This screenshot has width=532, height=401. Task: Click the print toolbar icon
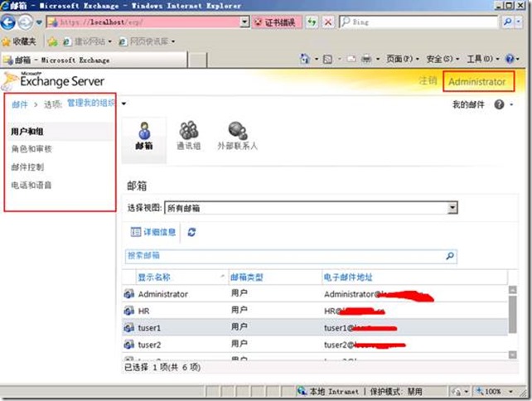pos(366,60)
